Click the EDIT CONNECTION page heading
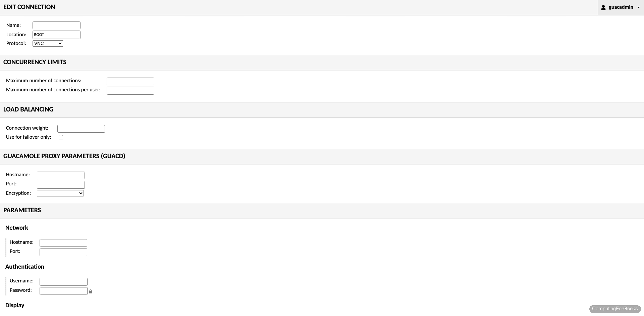The image size is (644, 316). point(29,7)
